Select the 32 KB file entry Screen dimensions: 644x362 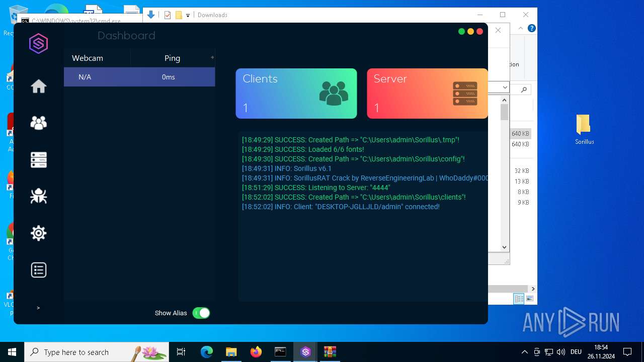coord(521,171)
